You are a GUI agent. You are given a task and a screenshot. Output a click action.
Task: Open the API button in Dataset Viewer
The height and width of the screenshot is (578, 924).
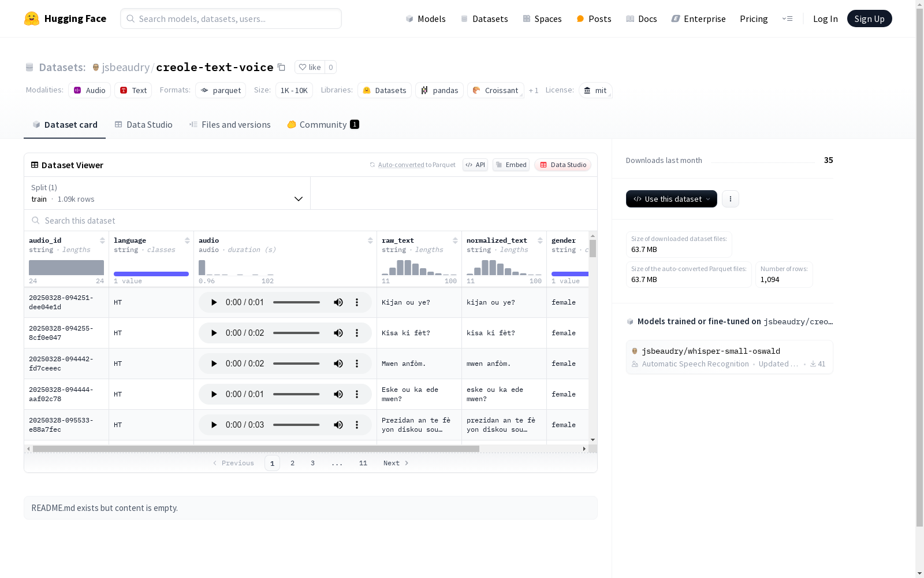(x=475, y=165)
